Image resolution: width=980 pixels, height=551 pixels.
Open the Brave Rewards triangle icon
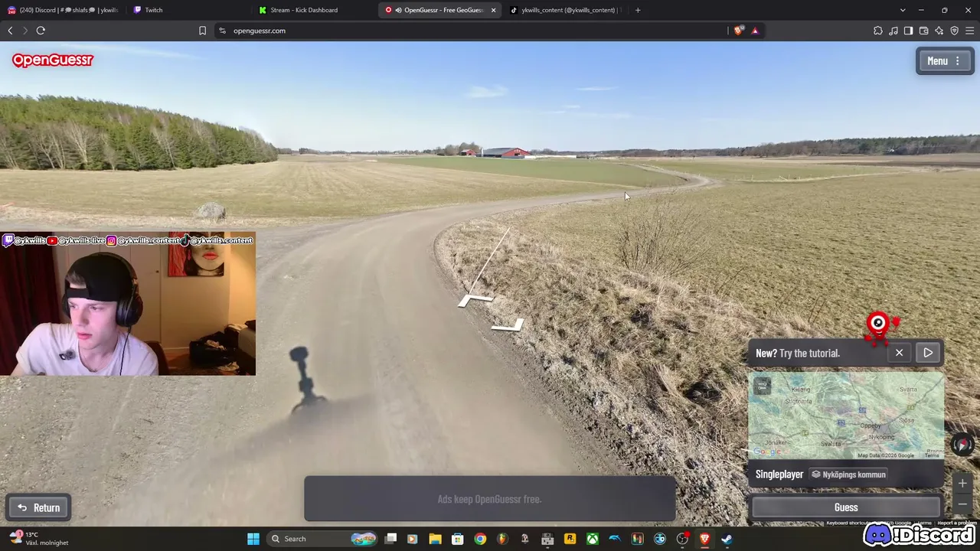point(755,31)
